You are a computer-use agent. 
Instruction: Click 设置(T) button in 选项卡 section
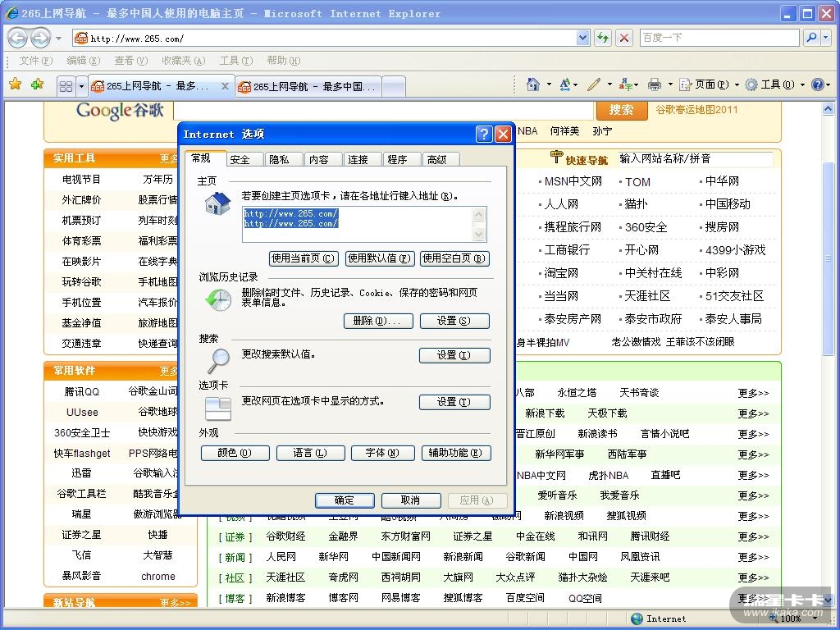(x=454, y=402)
